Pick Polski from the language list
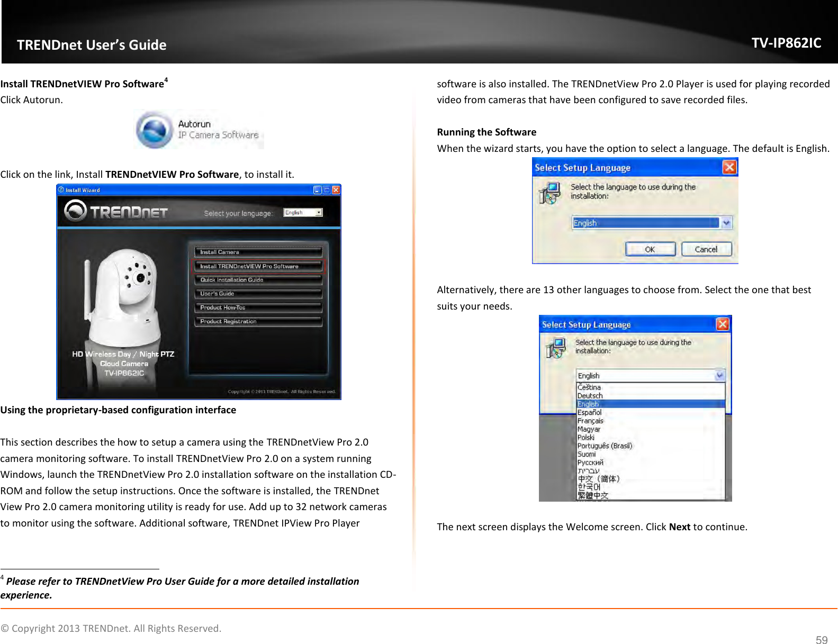The height and width of the screenshot is (644, 838). 651,438
